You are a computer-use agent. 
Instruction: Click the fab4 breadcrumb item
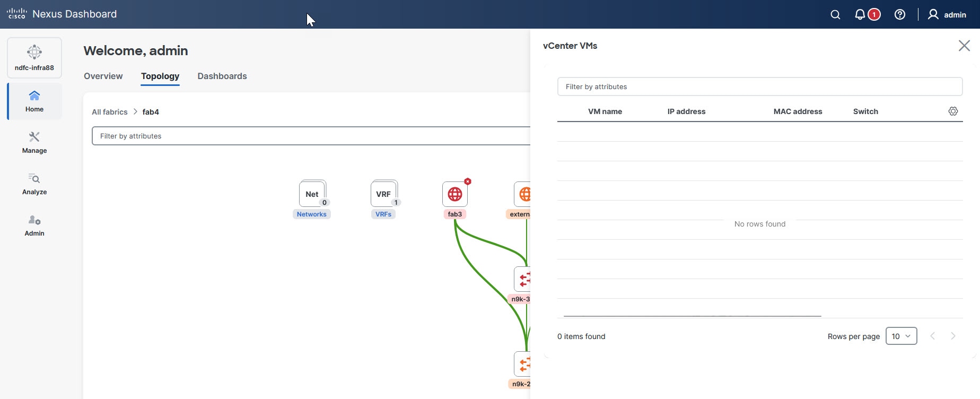tap(151, 112)
